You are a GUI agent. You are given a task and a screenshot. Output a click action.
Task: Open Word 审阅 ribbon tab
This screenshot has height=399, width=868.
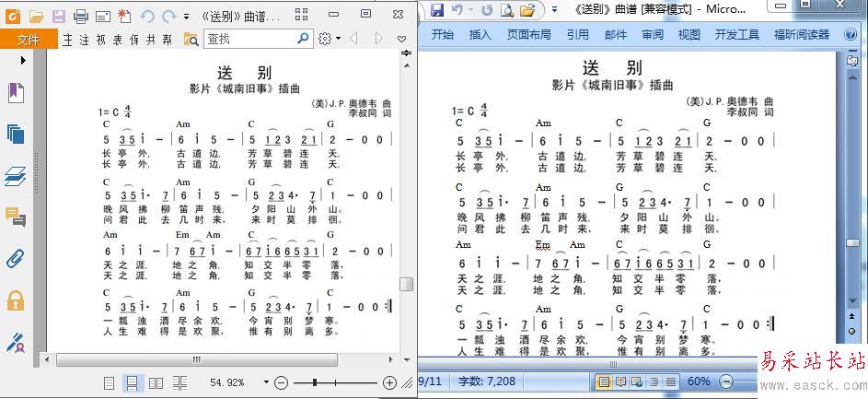click(x=652, y=35)
